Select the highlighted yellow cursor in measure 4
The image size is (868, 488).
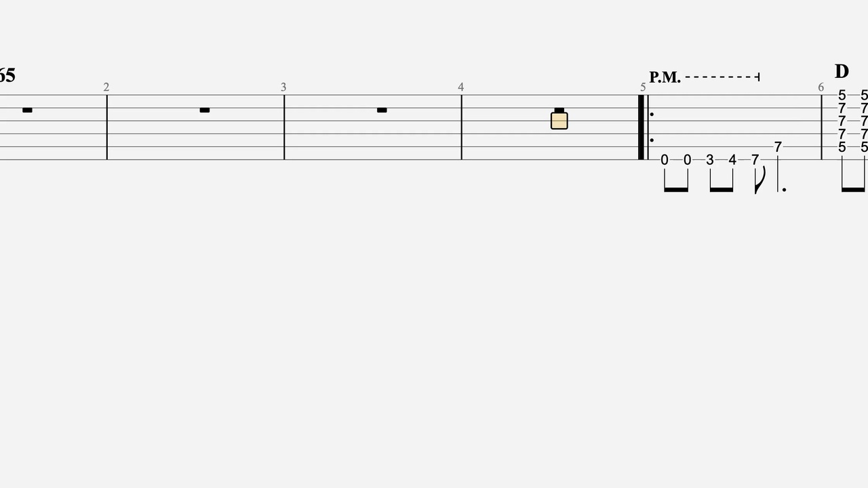click(559, 121)
